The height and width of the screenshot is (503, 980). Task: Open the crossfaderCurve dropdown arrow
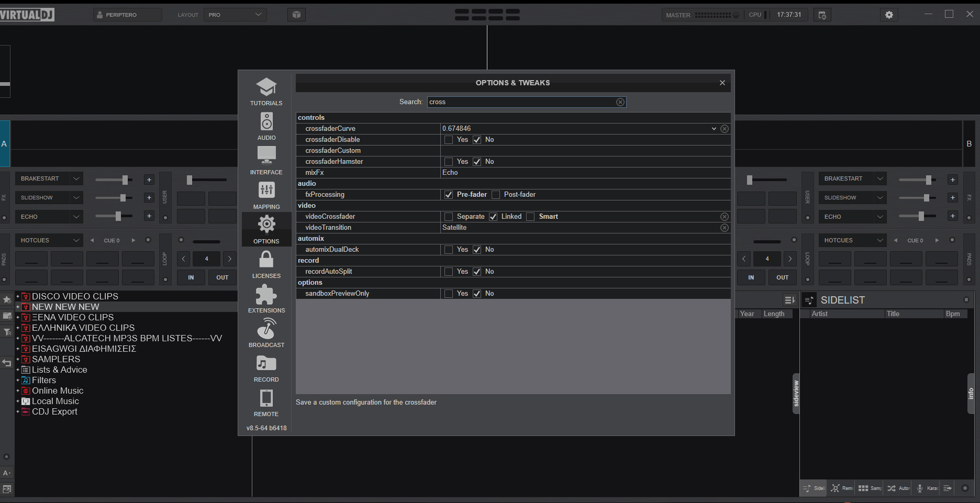click(714, 129)
